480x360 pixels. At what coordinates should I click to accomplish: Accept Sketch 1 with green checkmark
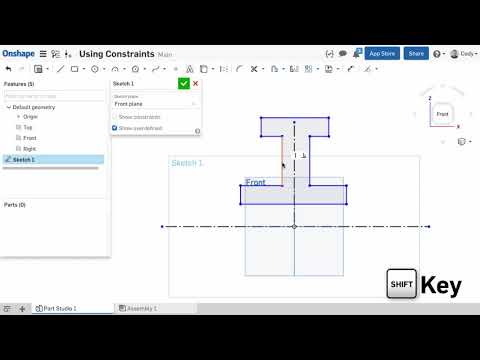(x=184, y=83)
